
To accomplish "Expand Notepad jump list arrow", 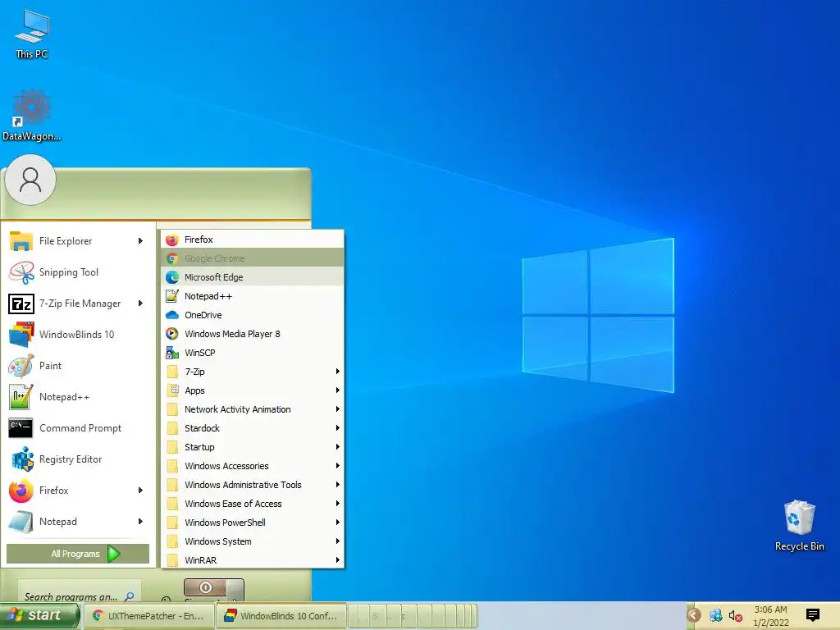I will (x=140, y=521).
